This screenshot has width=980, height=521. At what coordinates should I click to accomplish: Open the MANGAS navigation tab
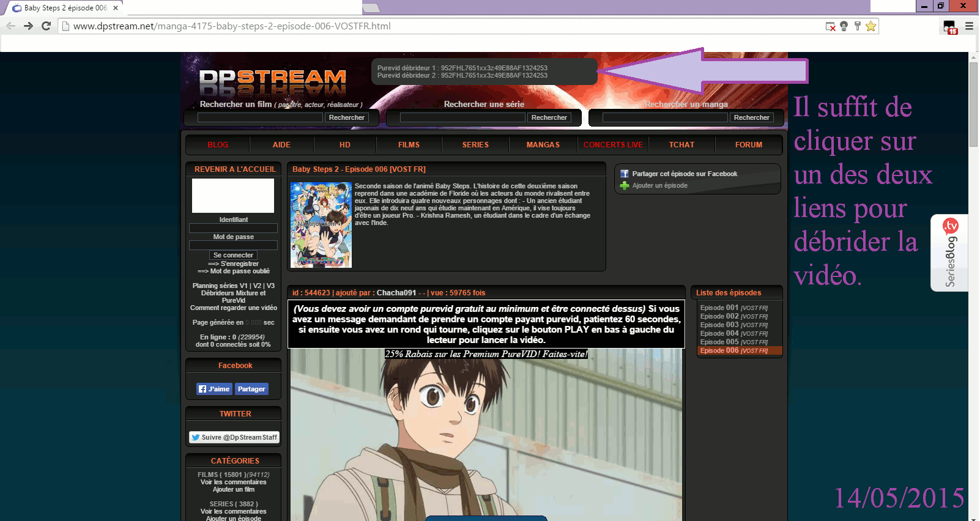[x=543, y=145]
